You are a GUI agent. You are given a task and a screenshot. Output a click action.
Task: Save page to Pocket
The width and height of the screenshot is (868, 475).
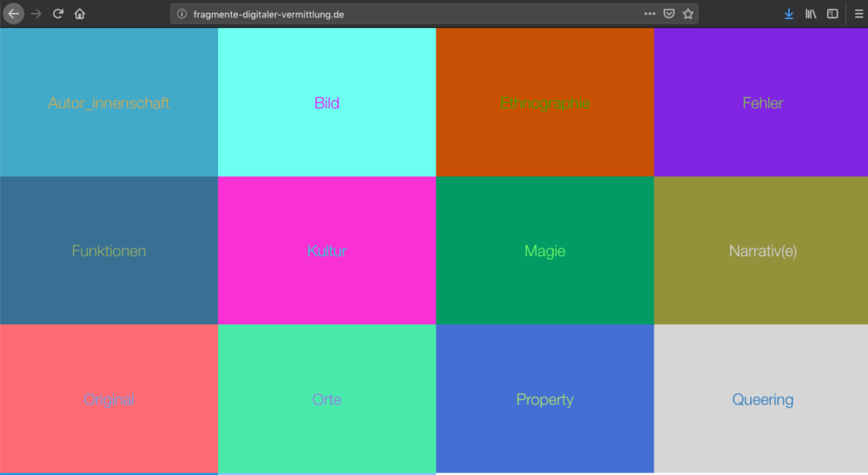click(669, 14)
